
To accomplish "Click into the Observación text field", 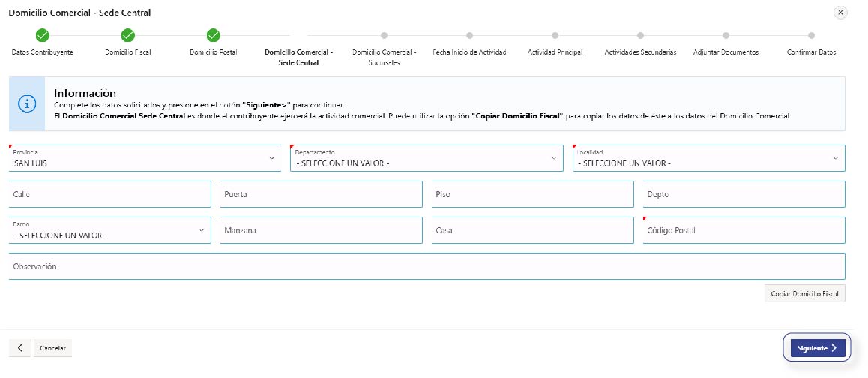I will pyautogui.click(x=427, y=266).
